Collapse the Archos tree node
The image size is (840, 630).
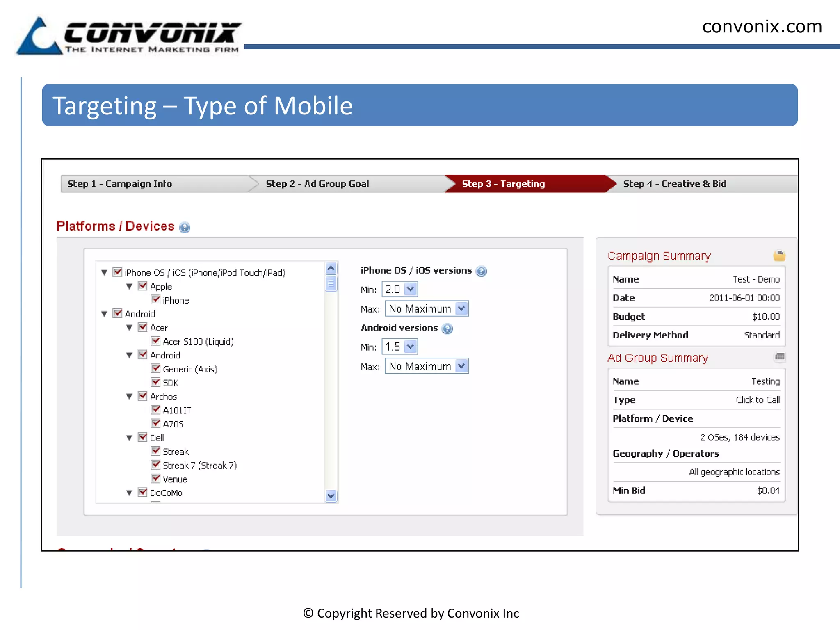tap(129, 397)
